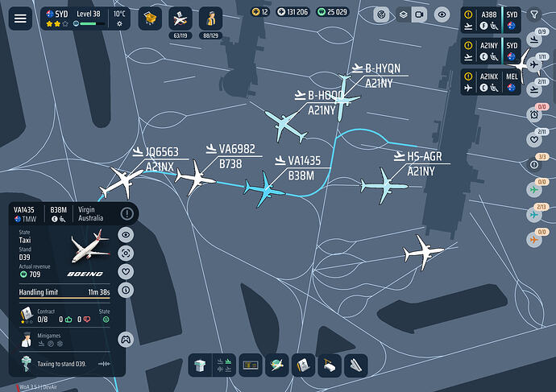The height and width of the screenshot is (392, 556).
Task: Click the silver currency counter 131 206
Action: tap(293, 12)
